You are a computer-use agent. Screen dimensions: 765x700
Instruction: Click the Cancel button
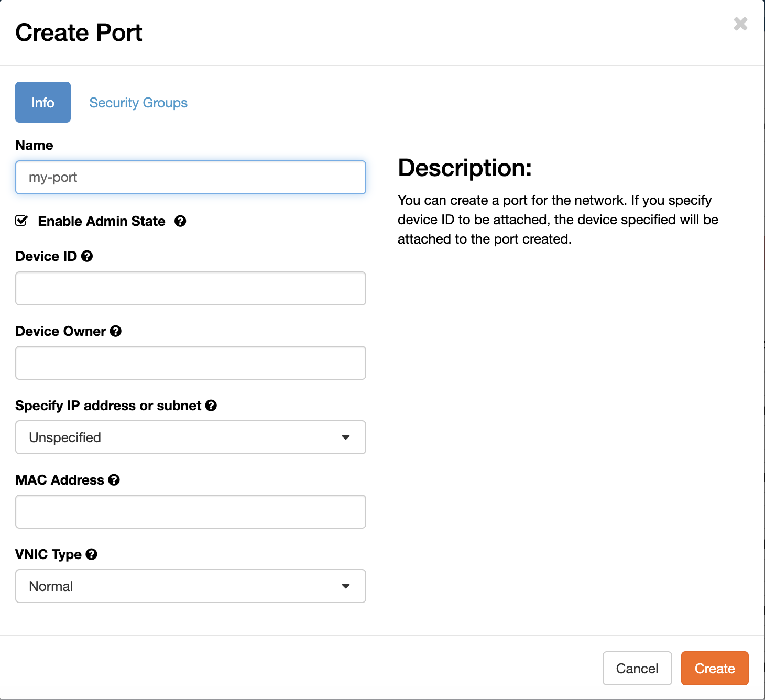click(637, 668)
